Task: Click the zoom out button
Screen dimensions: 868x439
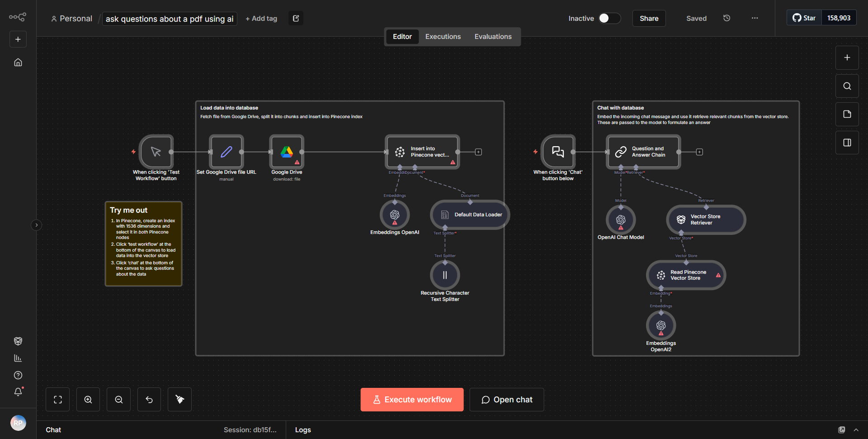Action: click(119, 400)
